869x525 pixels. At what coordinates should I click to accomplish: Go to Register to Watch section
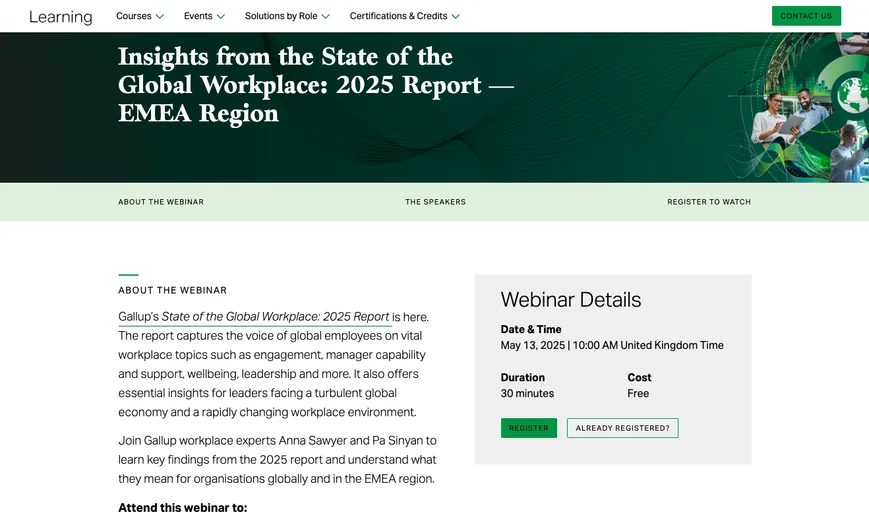(x=709, y=202)
